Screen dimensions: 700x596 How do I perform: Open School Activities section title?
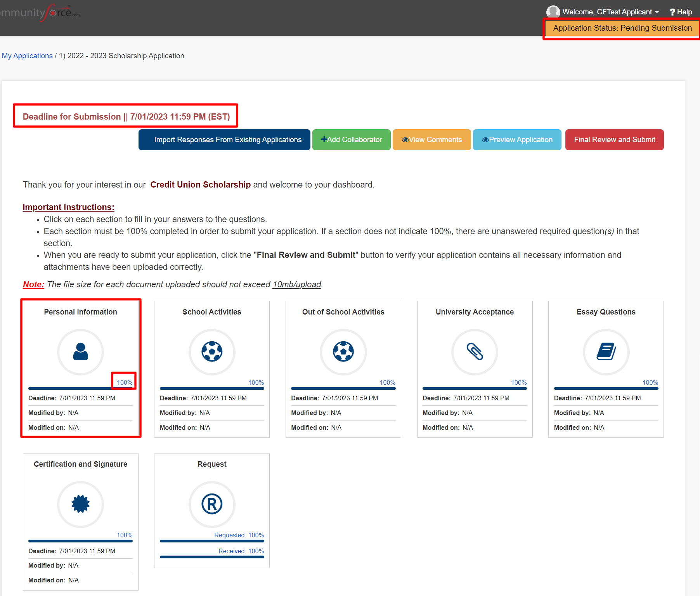(x=212, y=312)
